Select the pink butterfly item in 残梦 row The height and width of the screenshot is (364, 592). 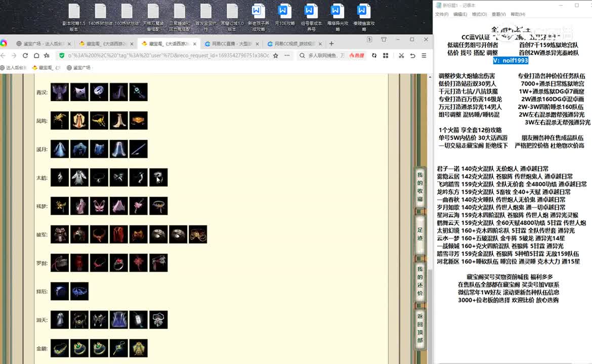pyautogui.click(x=99, y=206)
